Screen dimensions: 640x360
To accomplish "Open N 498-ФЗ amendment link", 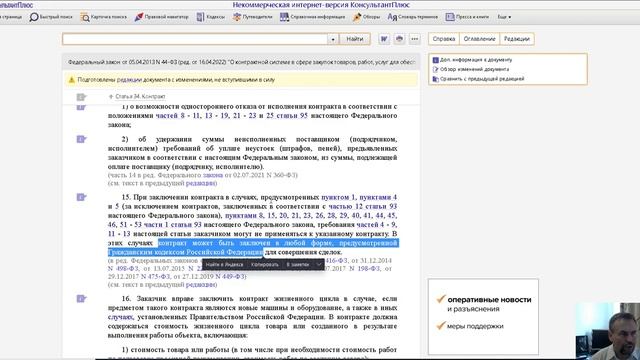I will 123,269.
